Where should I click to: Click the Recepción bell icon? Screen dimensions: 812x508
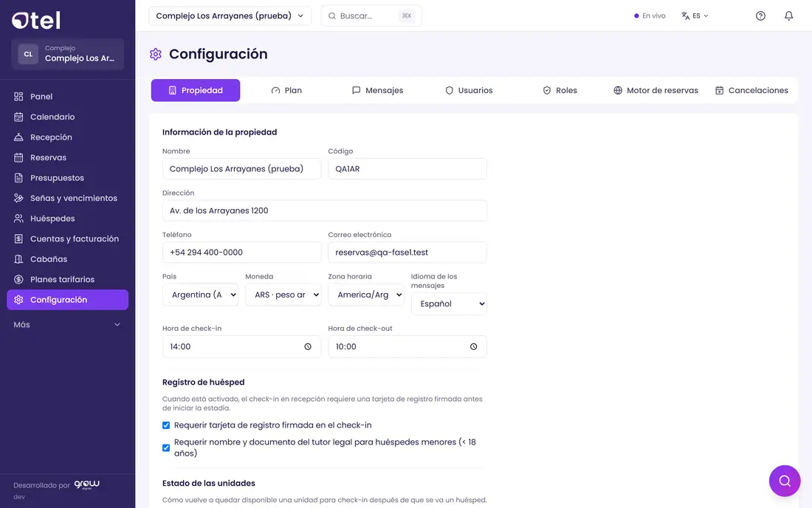pyautogui.click(x=18, y=137)
